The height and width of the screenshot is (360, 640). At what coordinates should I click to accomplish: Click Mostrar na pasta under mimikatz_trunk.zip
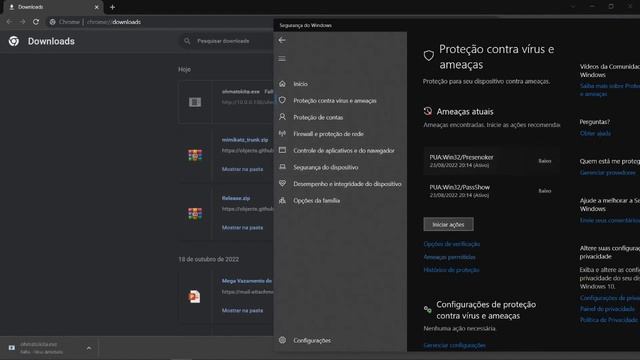(x=242, y=169)
